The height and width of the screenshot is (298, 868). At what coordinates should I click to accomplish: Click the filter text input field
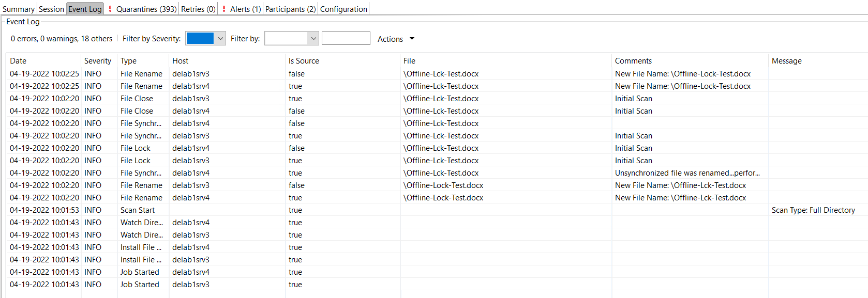346,39
